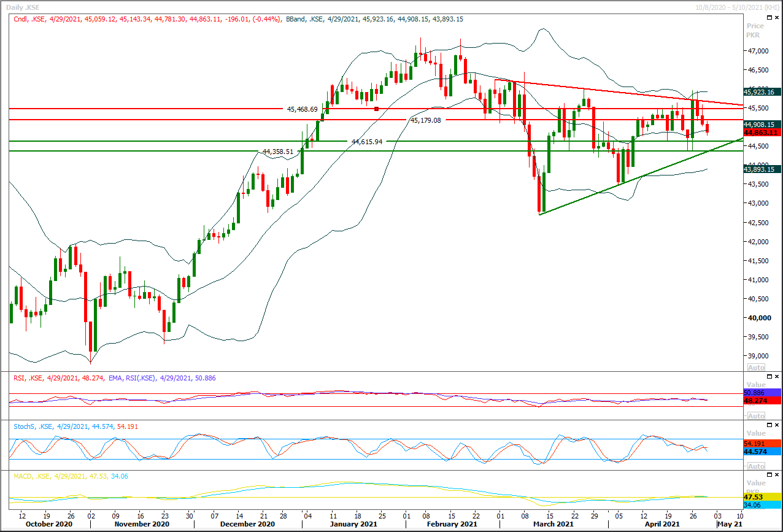Click the 47,000 price axis tick
Screen dimensions: 783x532
(x=757, y=52)
